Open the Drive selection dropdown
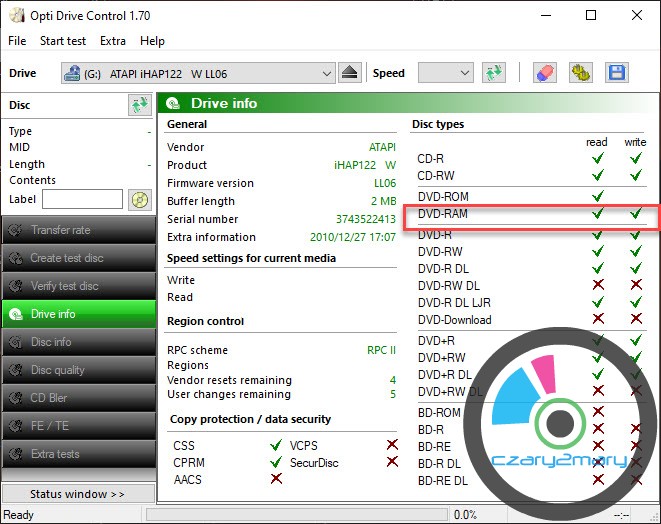This screenshot has height=524, width=661. pos(198,73)
